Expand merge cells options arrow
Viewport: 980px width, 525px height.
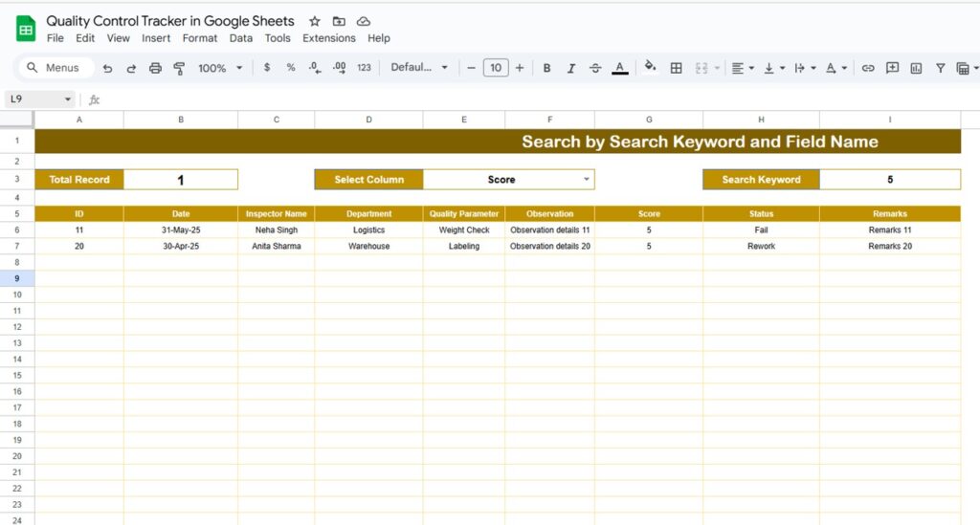pos(717,68)
